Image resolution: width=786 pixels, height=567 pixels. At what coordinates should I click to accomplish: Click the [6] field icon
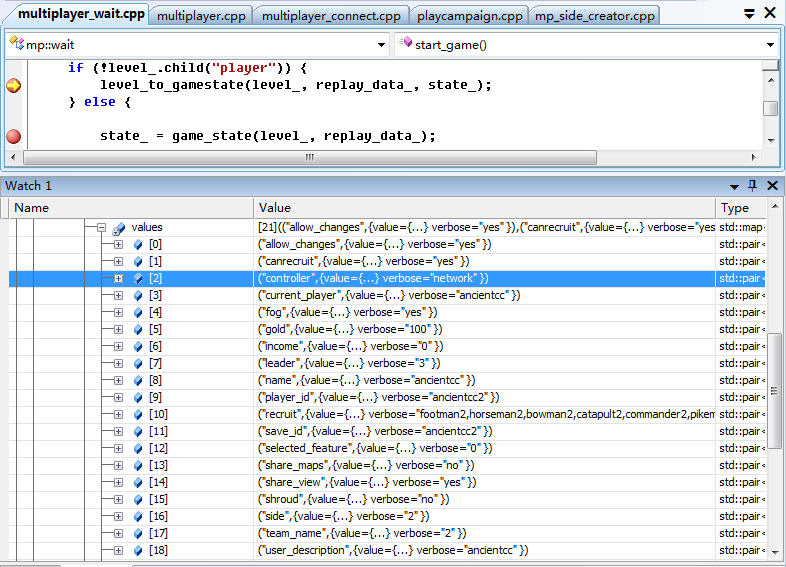click(x=138, y=347)
